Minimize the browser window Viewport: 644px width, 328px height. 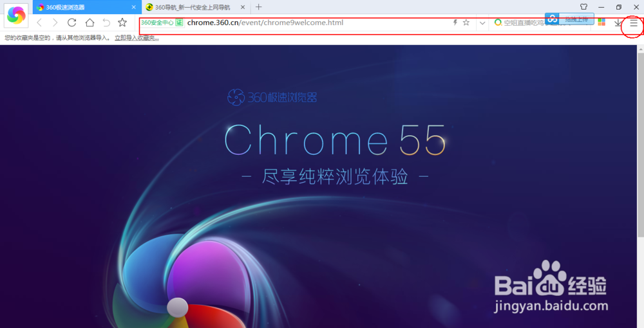pos(601,7)
